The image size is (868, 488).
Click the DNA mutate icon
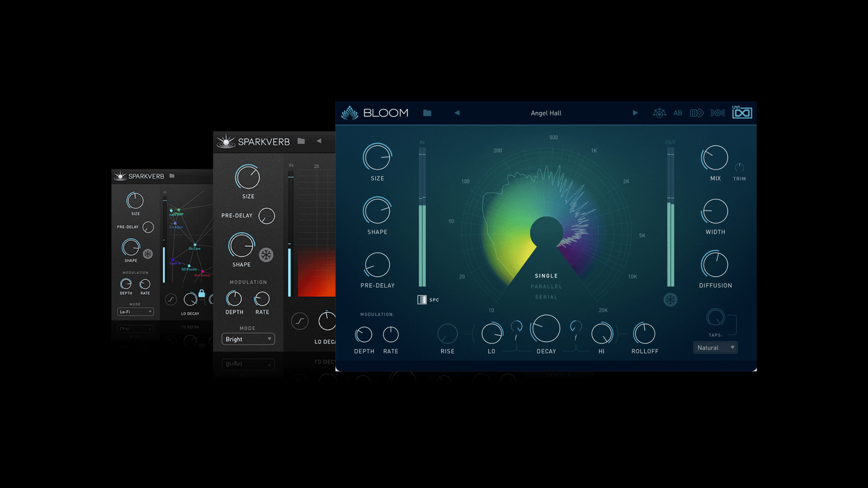[717, 113]
